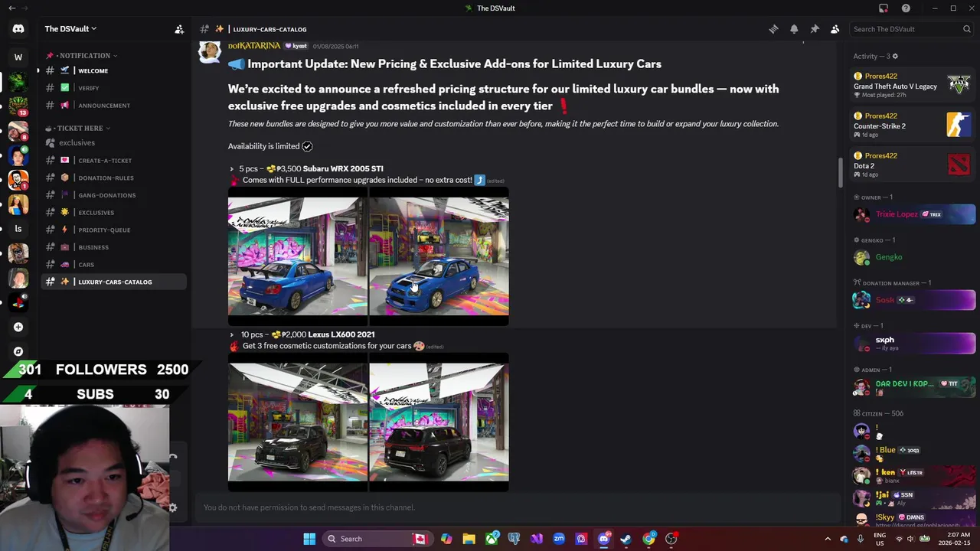Click the search magnifier icon in header
Image resolution: width=980 pixels, height=551 pixels.
click(x=967, y=29)
